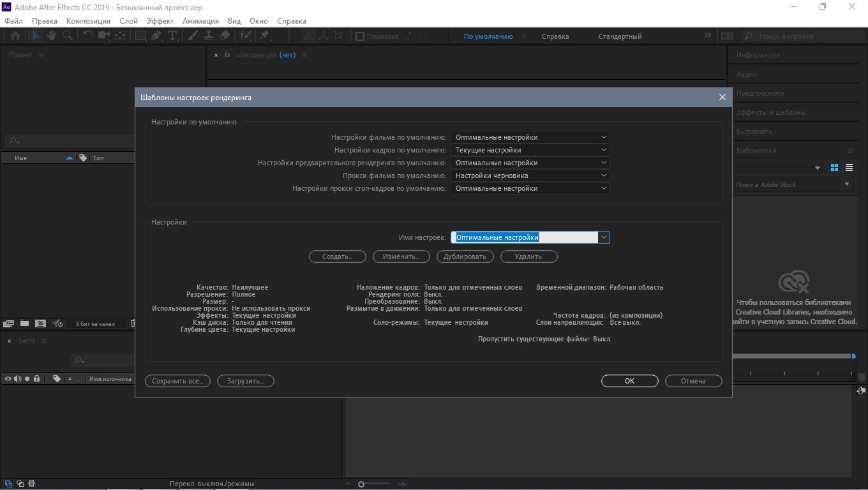This screenshot has width=868, height=490.
Task: Select the Eraser tool
Action: (x=225, y=36)
